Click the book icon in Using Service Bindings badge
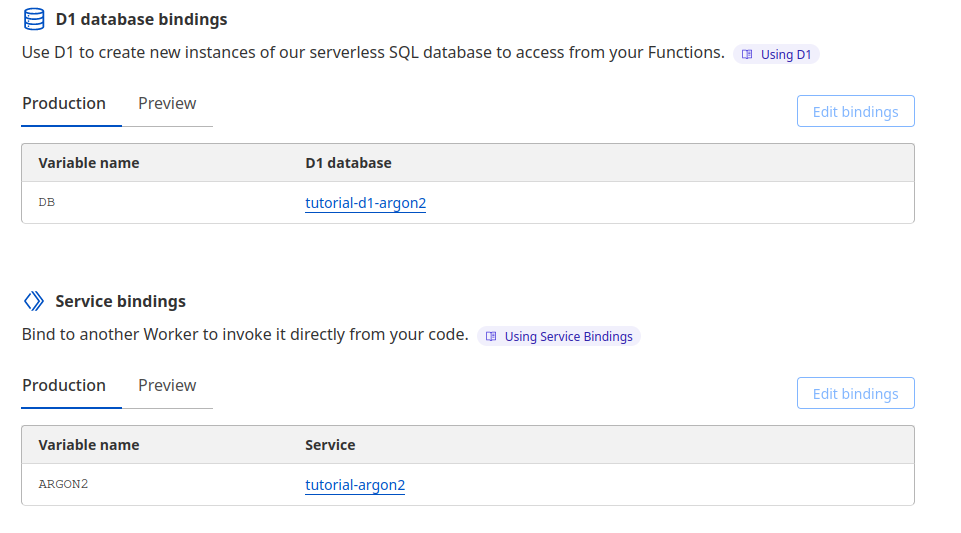The height and width of the screenshot is (533, 961). pyautogui.click(x=491, y=336)
